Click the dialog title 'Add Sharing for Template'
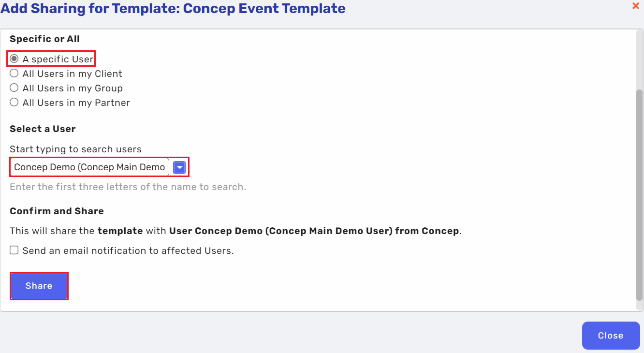 click(x=173, y=8)
